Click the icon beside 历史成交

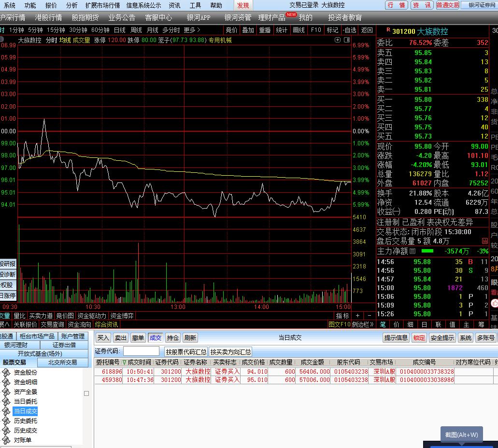pyautogui.click(x=6, y=431)
